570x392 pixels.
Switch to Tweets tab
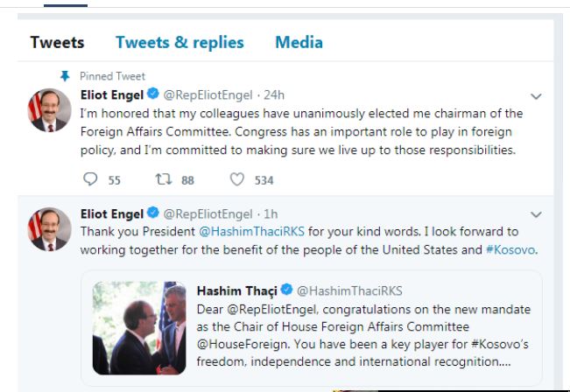point(57,42)
